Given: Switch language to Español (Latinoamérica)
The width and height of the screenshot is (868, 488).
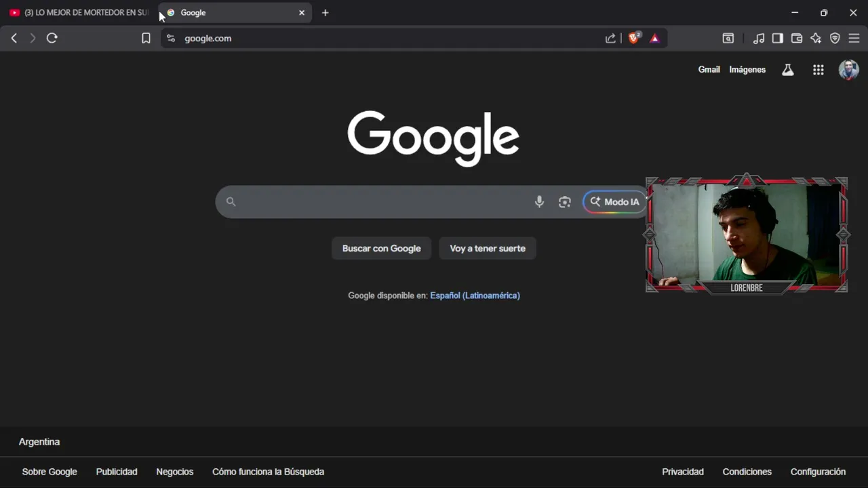Looking at the screenshot, I should tap(475, 296).
